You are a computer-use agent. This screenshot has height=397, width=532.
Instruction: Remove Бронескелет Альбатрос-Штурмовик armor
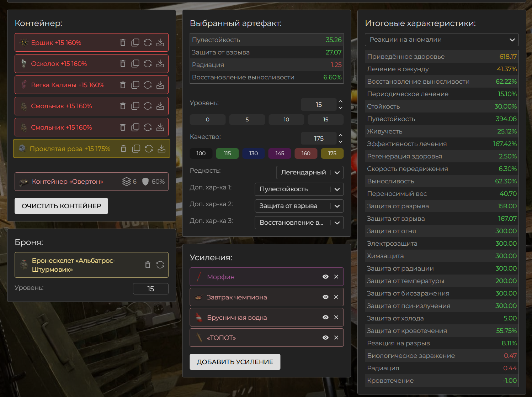coord(148,265)
